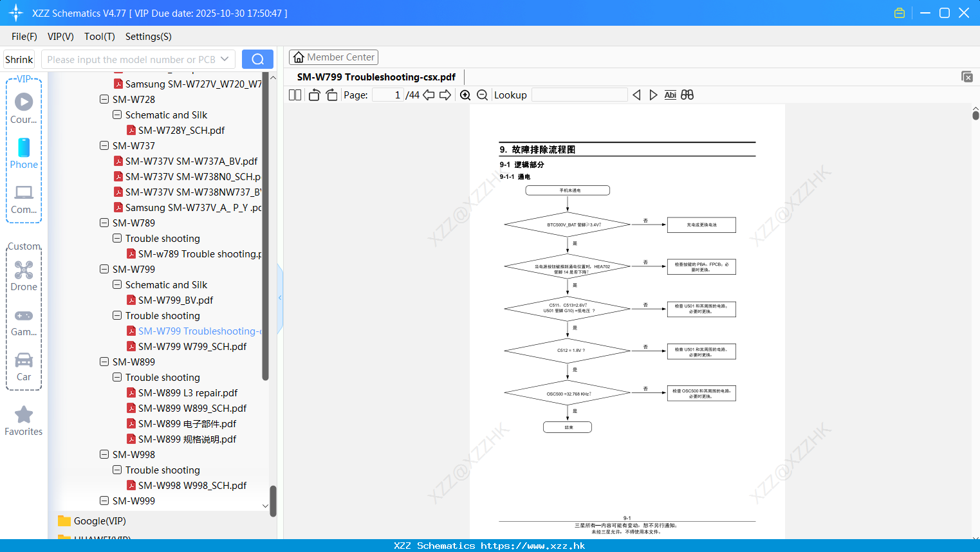Rotate page clockwise
This screenshot has width=980, height=552.
[x=331, y=95]
